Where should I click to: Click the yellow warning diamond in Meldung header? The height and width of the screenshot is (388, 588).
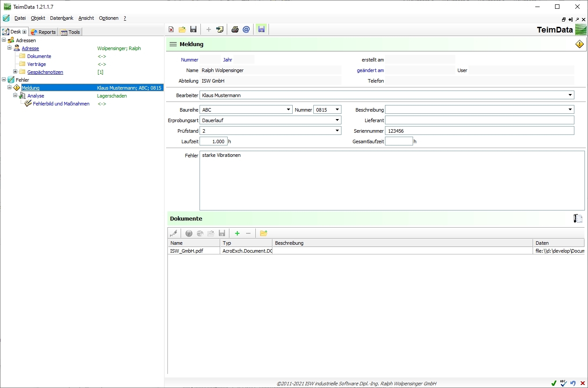click(580, 44)
